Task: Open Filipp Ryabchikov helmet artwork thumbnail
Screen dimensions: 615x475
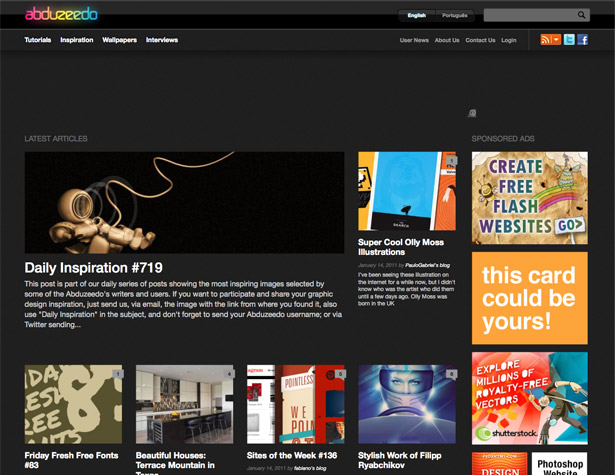Action: click(x=407, y=404)
